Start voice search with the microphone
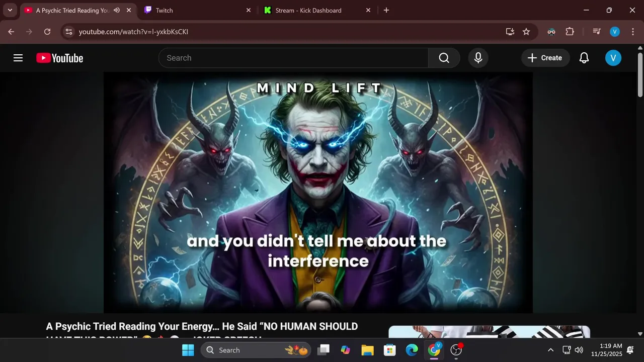This screenshot has height=362, width=644. click(478, 58)
